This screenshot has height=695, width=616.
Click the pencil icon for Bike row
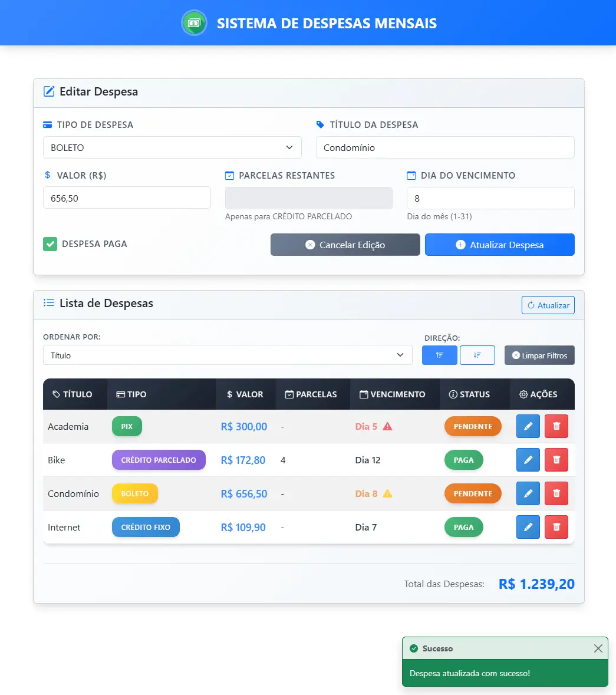click(x=528, y=460)
